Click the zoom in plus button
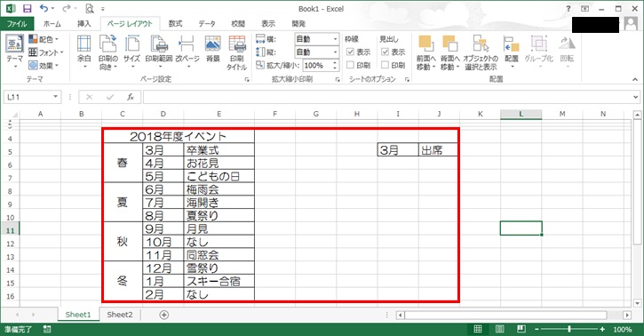The image size is (644, 336). (602, 329)
